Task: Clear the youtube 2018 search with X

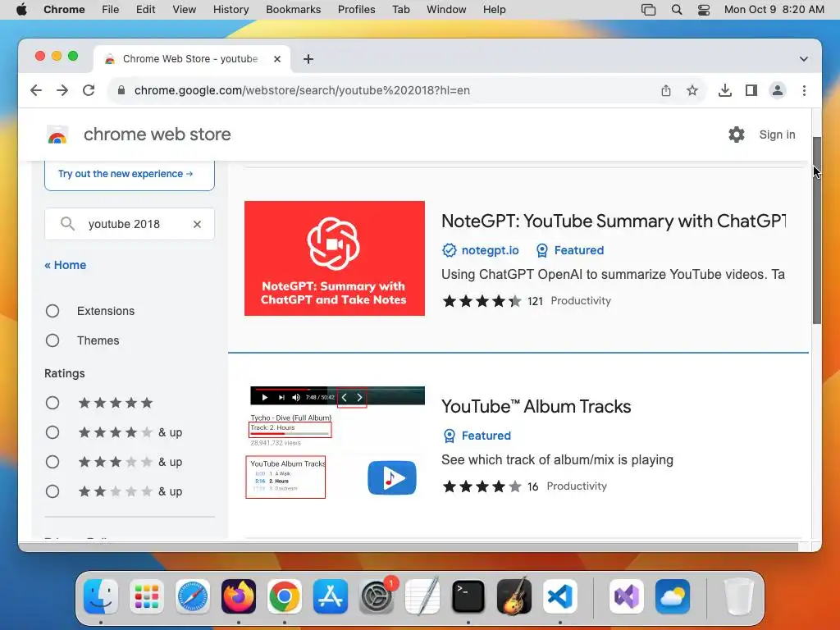Action: tap(197, 224)
